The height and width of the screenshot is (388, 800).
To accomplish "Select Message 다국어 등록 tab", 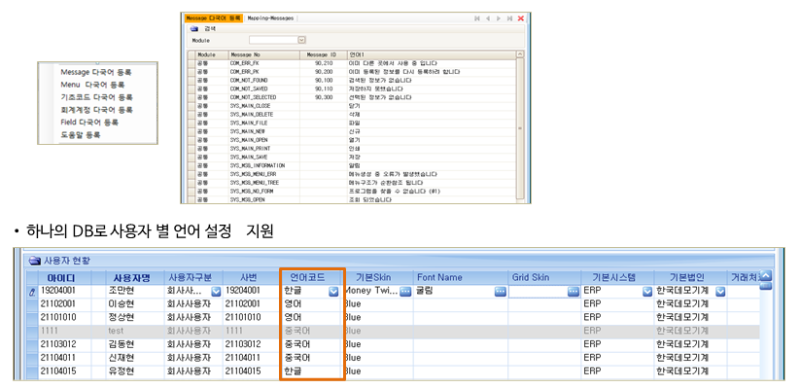I will (x=213, y=18).
